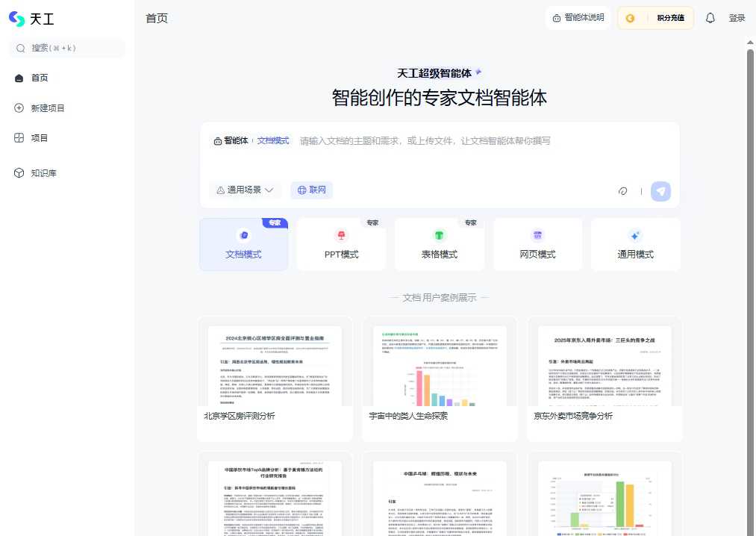The image size is (756, 536).
Task: Expand the search shortcut field
Action: [x=66, y=48]
